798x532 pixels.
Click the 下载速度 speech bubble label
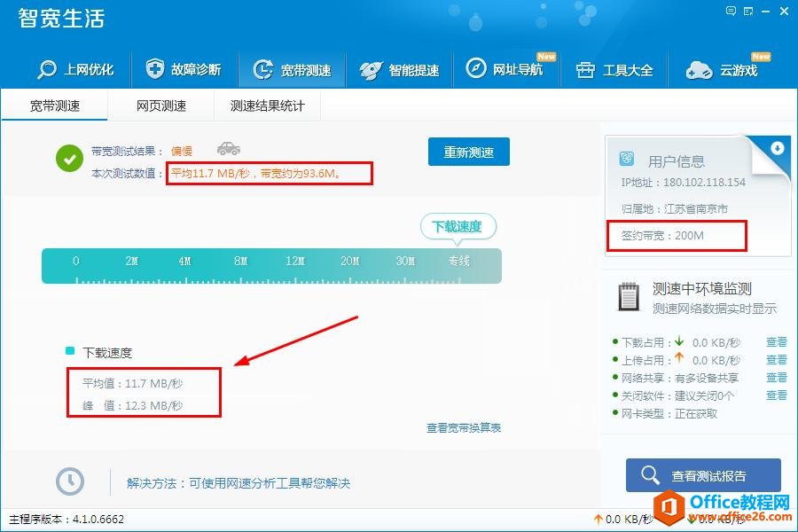458,226
